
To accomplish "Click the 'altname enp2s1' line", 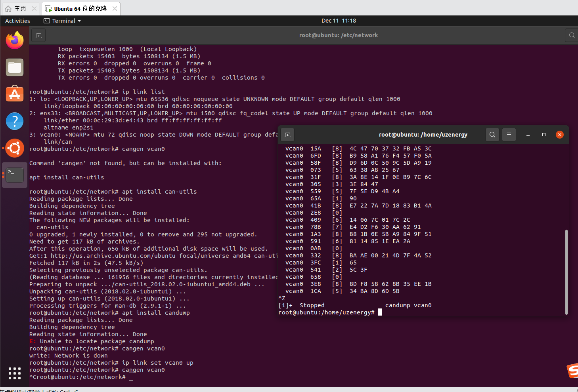I will [68, 127].
